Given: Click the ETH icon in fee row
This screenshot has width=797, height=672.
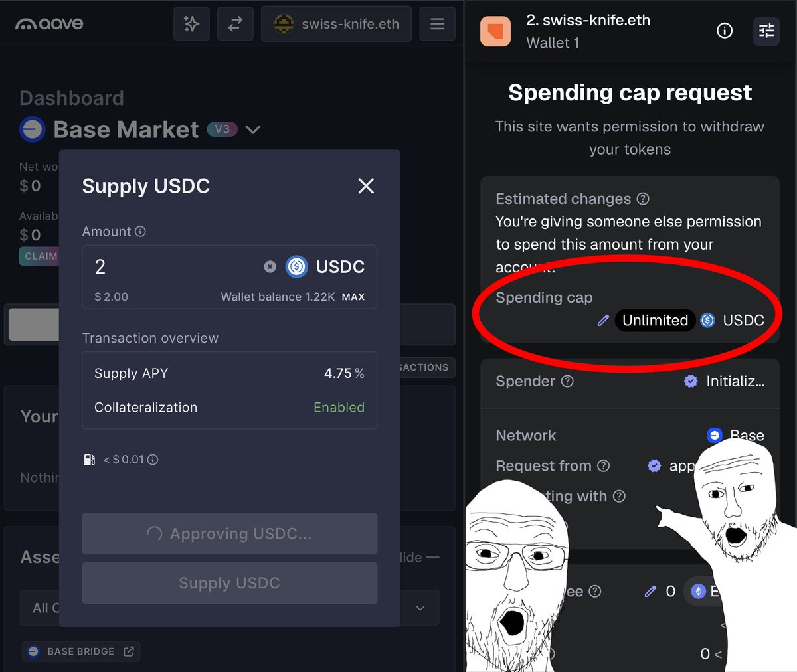Looking at the screenshot, I should [x=698, y=591].
